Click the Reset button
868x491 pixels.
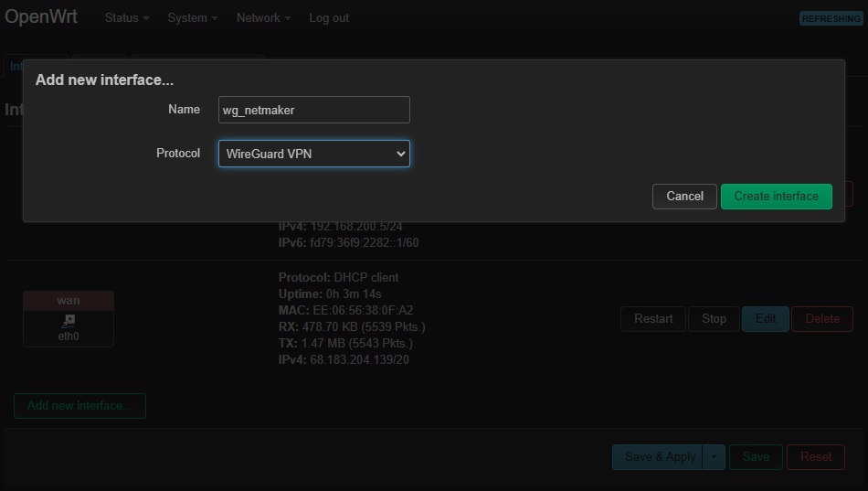click(x=816, y=457)
